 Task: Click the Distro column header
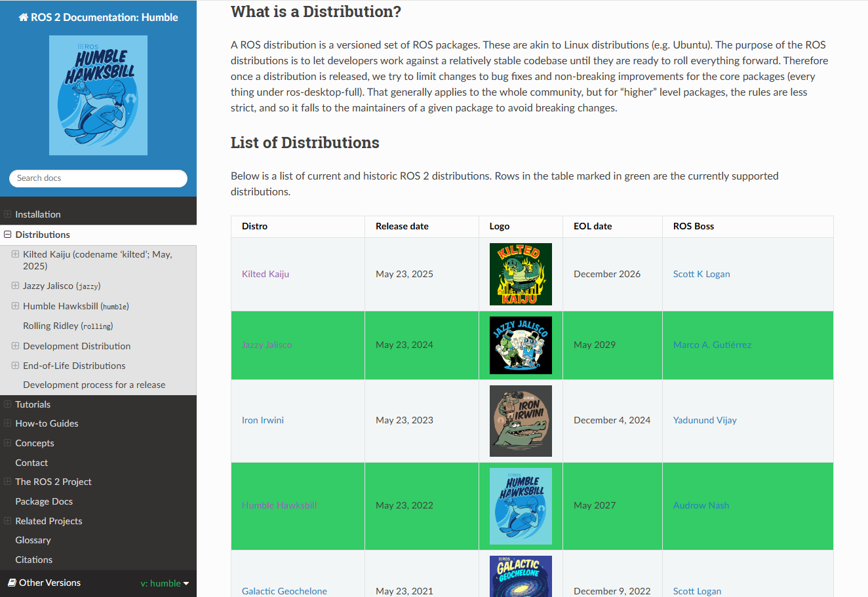(254, 226)
